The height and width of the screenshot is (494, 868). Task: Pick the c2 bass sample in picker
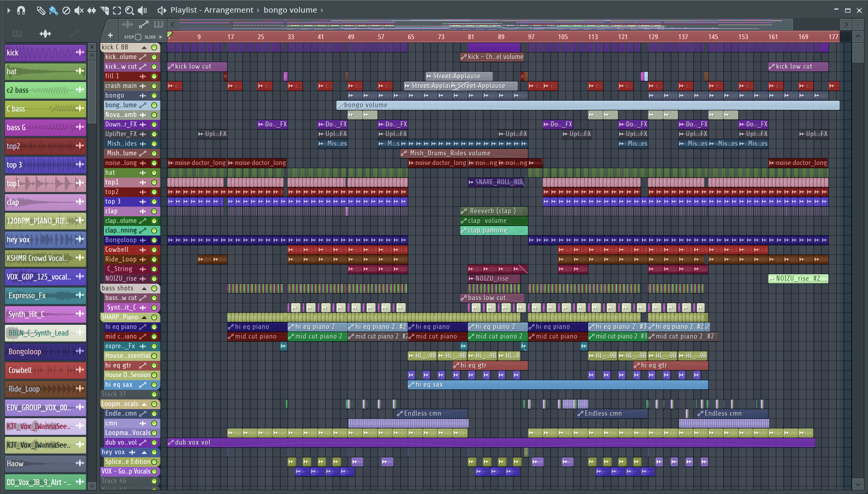pos(46,90)
